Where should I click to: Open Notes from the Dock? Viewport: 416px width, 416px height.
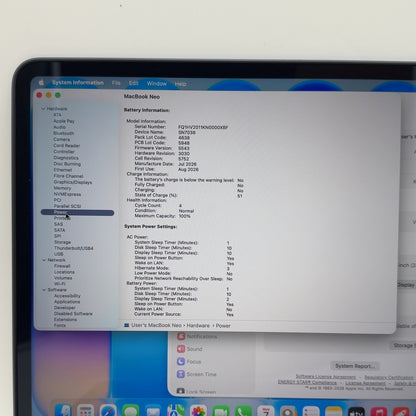point(334,411)
